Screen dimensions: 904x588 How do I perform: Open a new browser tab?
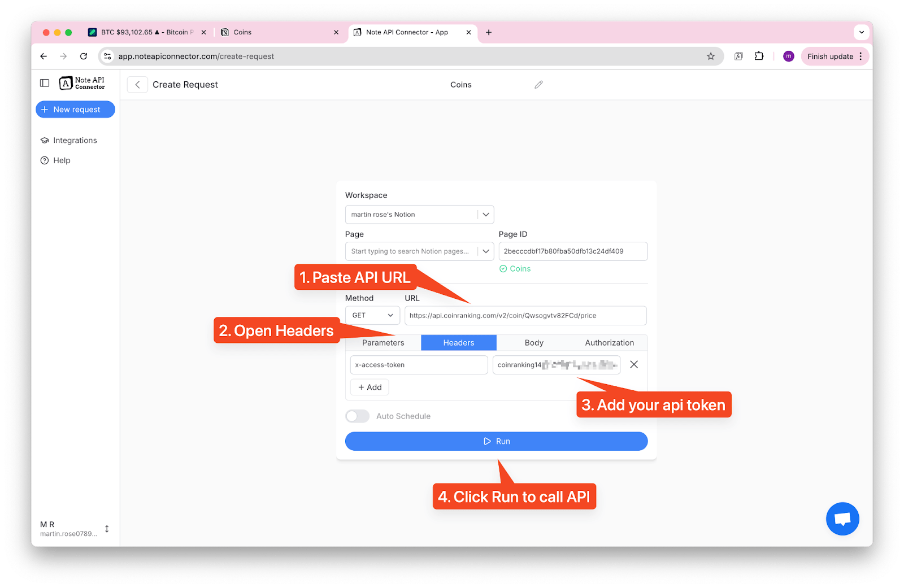pos(489,33)
